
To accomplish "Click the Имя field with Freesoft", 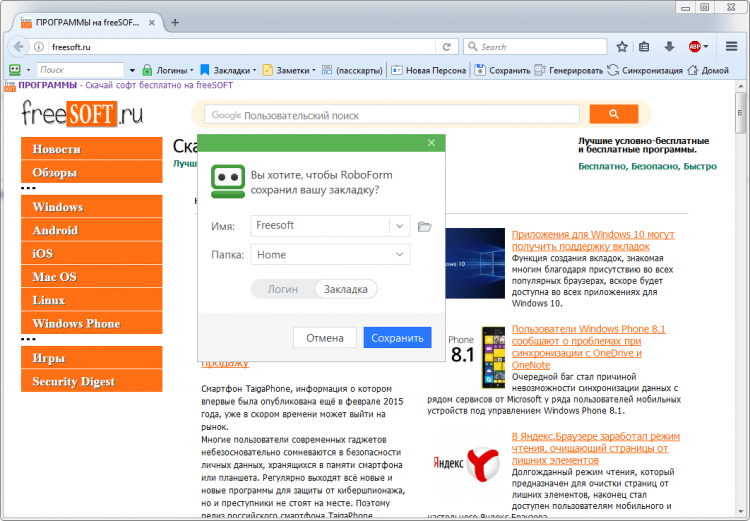I will coord(320,226).
